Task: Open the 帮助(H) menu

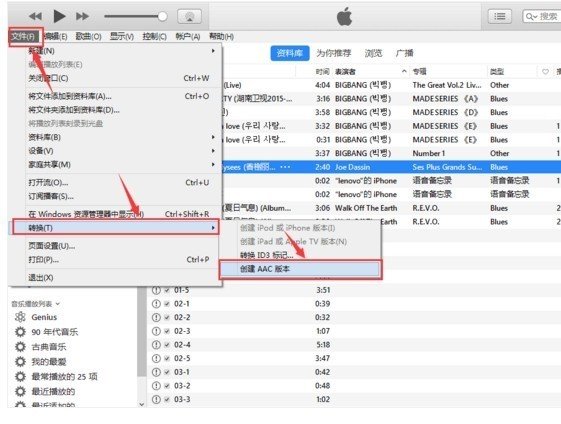Action: pyautogui.click(x=221, y=36)
